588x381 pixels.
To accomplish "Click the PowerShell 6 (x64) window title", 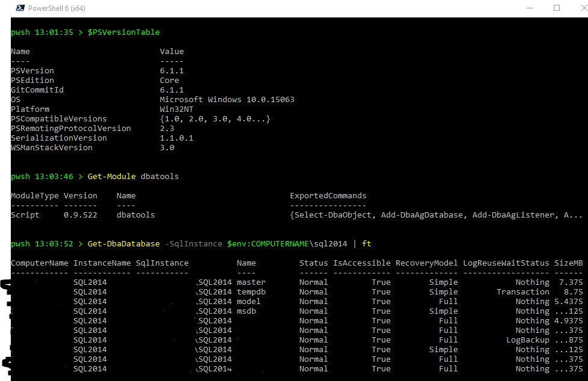I will click(x=58, y=8).
